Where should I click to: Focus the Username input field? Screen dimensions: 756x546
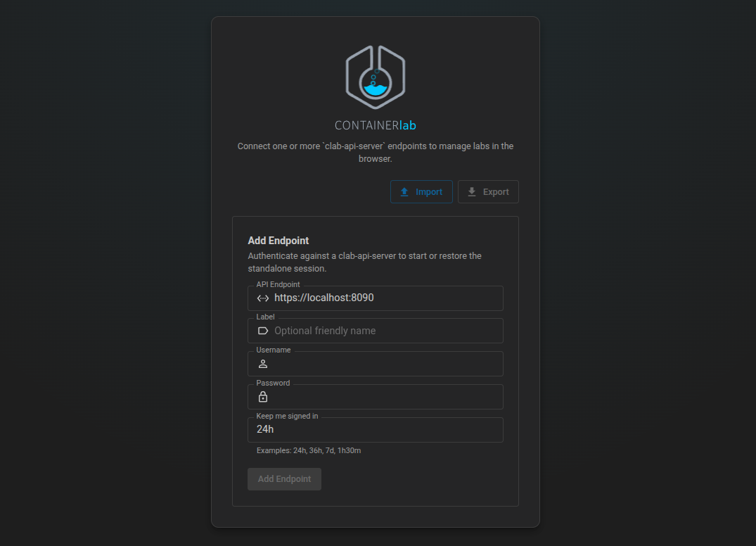376,364
